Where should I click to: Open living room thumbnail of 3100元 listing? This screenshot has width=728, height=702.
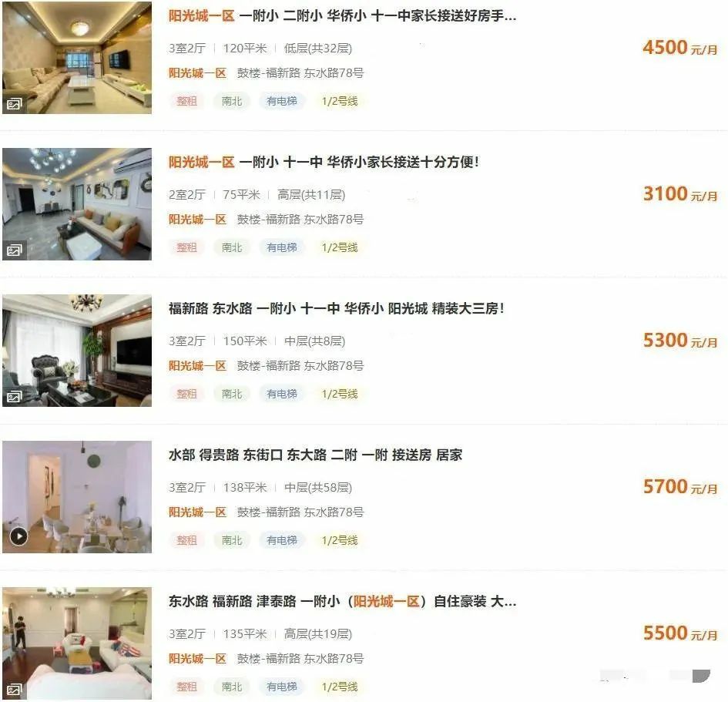(77, 204)
